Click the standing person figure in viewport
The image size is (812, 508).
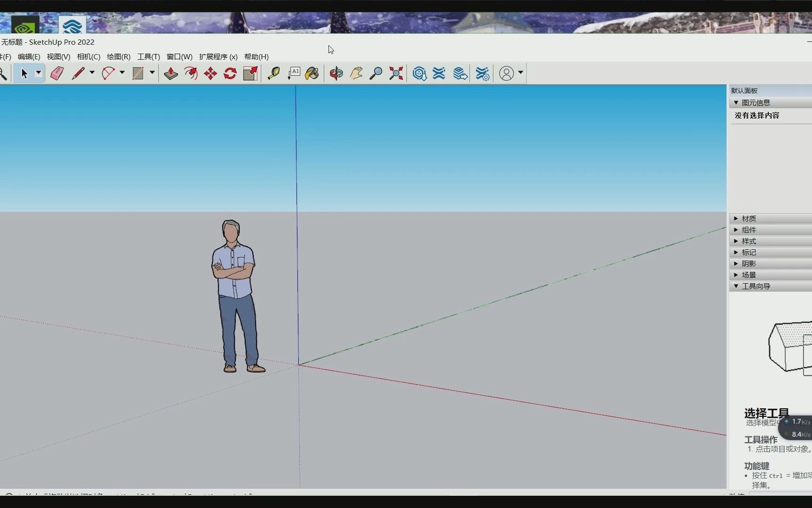tap(237, 296)
